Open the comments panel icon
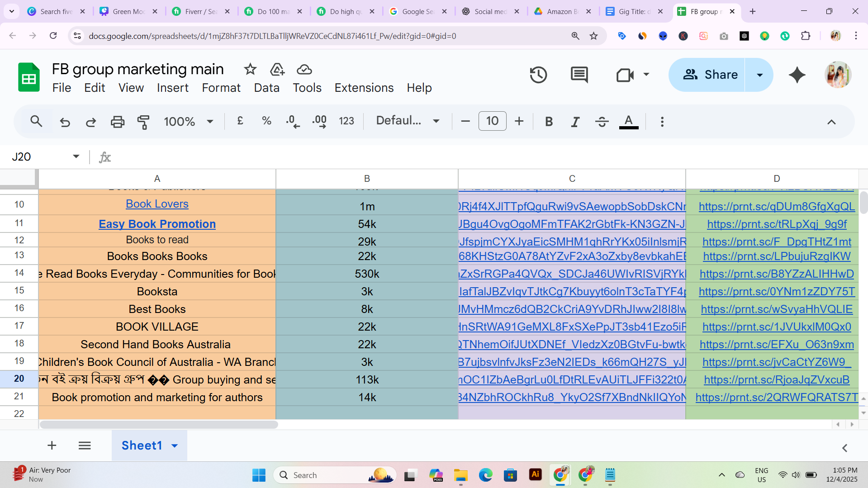This screenshot has height=488, width=868. pyautogui.click(x=579, y=75)
